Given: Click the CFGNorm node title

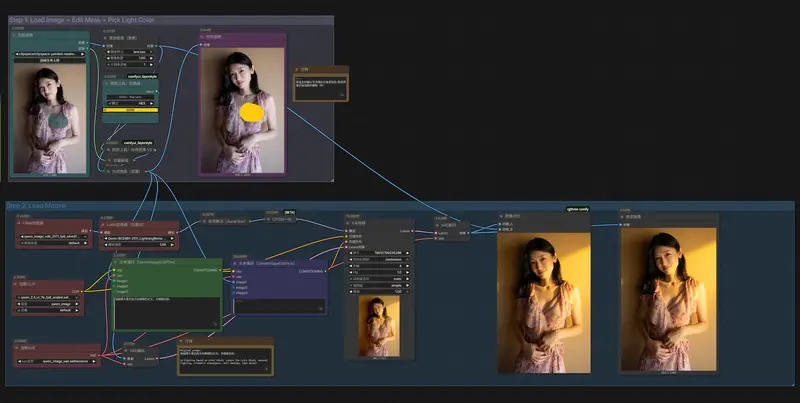Looking at the screenshot, I should [x=281, y=219].
